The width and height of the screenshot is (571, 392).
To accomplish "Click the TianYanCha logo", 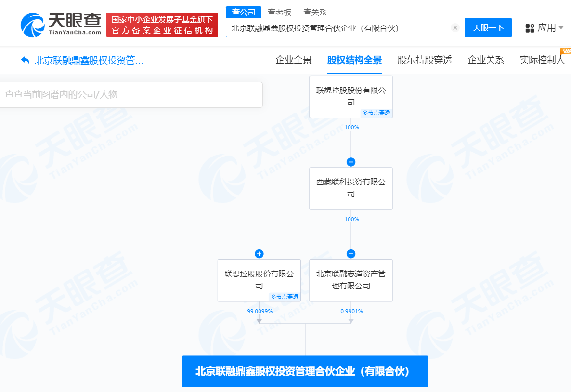I will click(x=61, y=25).
